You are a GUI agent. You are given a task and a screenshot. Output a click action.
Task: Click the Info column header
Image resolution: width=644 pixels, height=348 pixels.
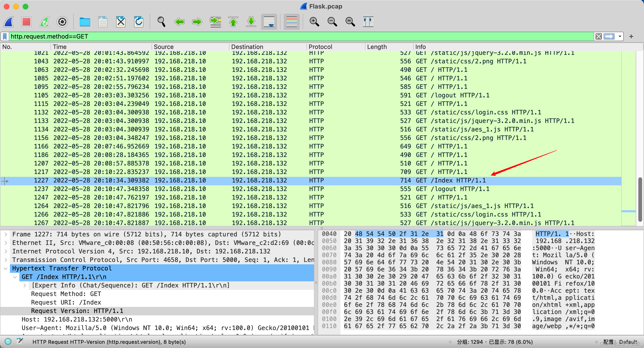coord(420,47)
